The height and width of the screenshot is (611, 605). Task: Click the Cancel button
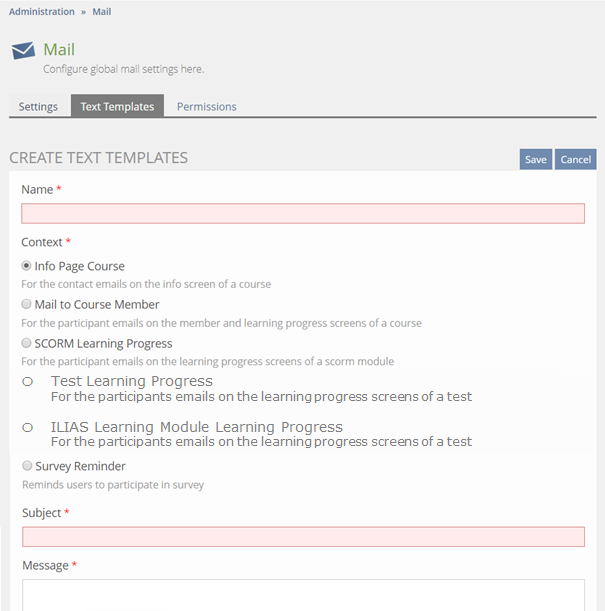575,160
